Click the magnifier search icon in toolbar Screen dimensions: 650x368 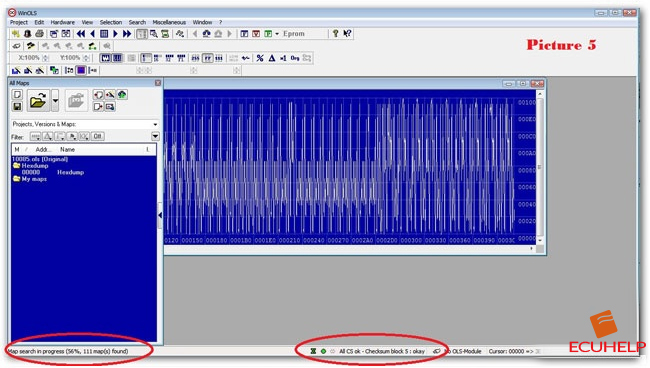153,34
